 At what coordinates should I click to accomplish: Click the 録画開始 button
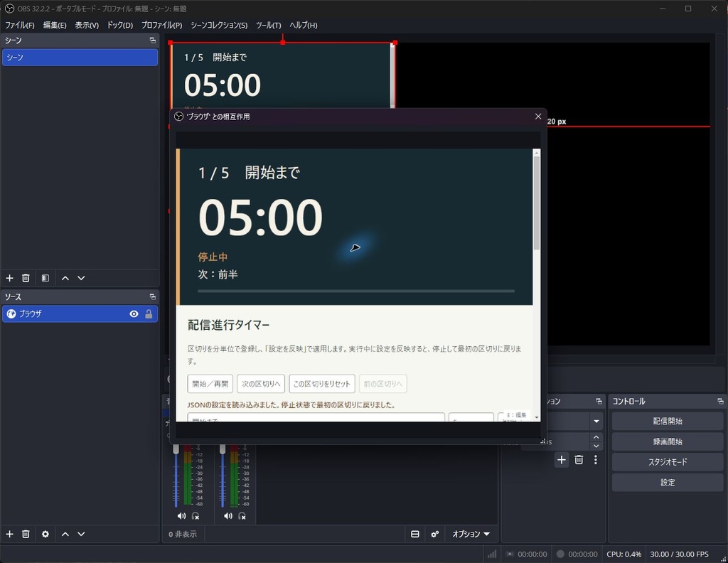(667, 442)
